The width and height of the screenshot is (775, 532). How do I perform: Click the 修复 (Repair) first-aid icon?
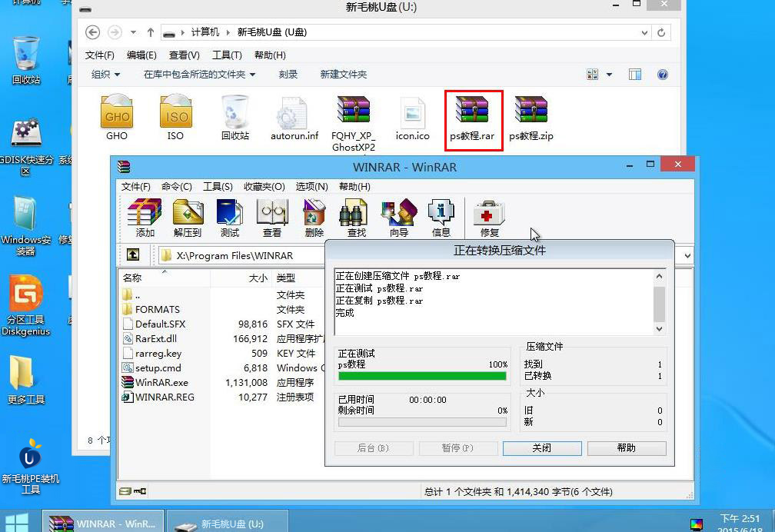click(x=489, y=218)
